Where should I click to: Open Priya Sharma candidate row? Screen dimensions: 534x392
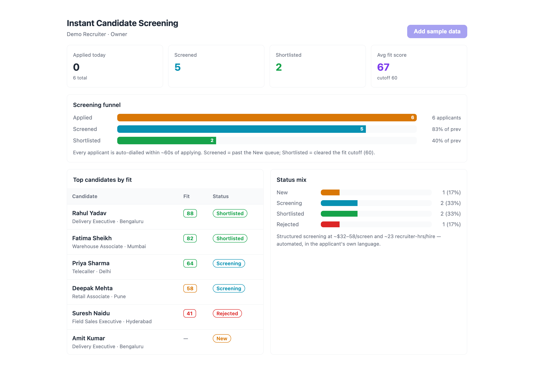pos(165,267)
